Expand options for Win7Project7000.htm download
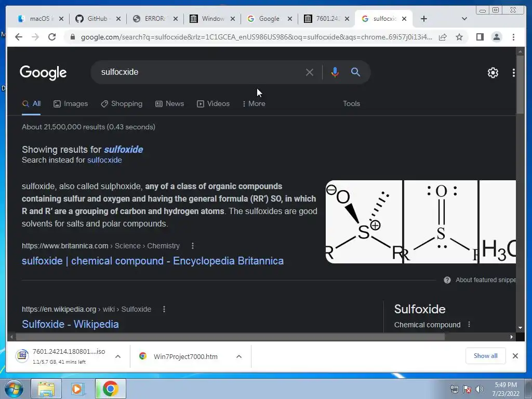 coord(239,356)
